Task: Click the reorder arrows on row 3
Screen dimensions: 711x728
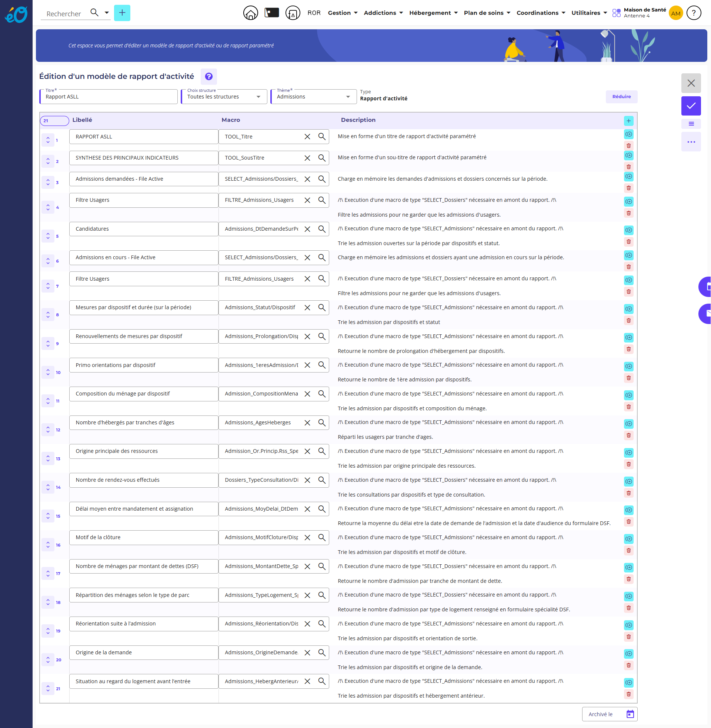Action: (x=48, y=182)
